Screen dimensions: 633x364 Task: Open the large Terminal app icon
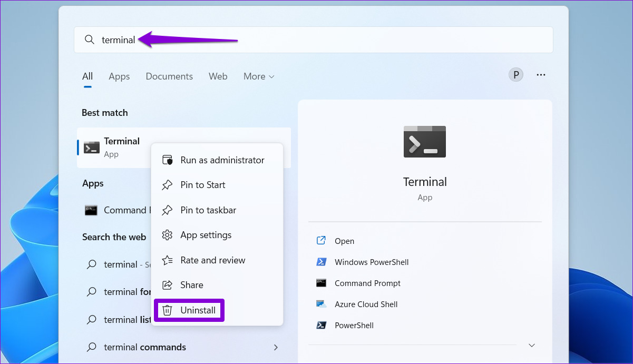click(424, 141)
